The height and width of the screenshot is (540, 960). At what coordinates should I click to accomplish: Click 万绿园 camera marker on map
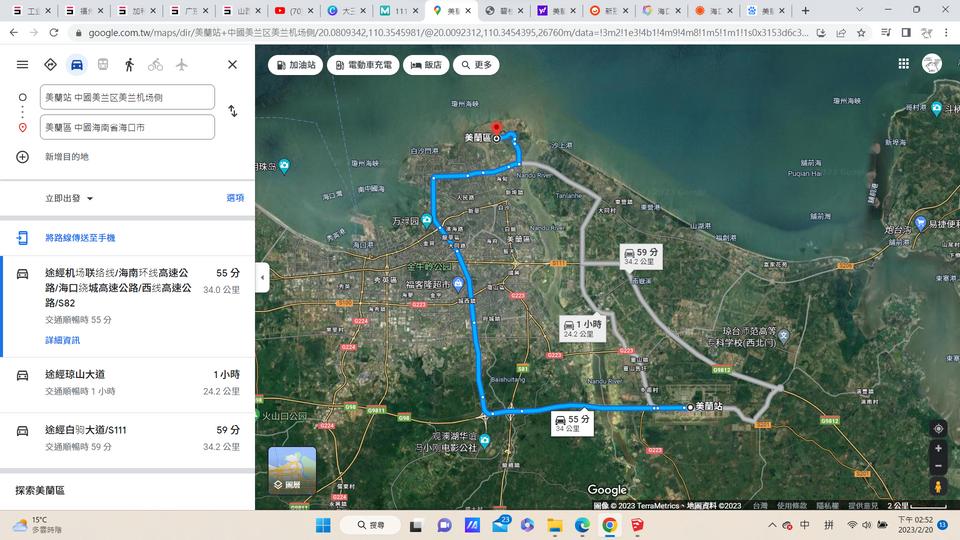click(x=427, y=220)
